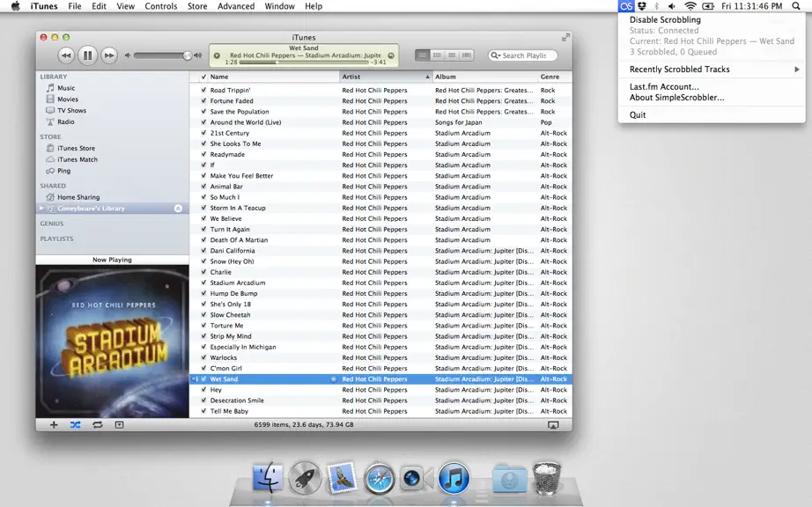Uncheck the Dani California song checkbox
Screen dimensions: 812x507
(203, 250)
